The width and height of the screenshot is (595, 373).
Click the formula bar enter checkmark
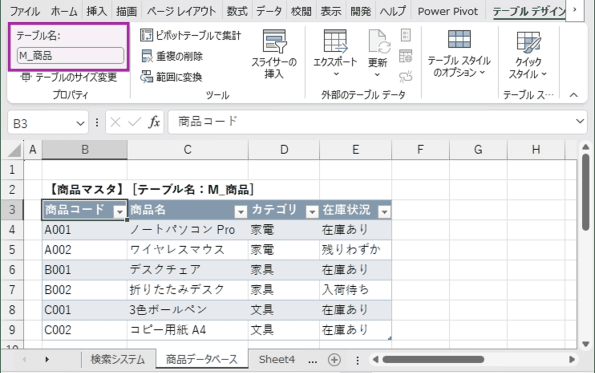(x=134, y=122)
